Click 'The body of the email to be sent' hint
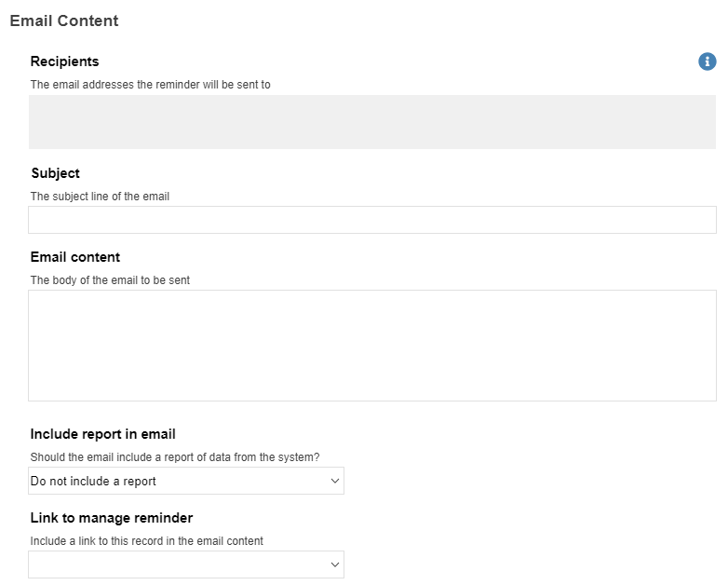 pyautogui.click(x=110, y=280)
